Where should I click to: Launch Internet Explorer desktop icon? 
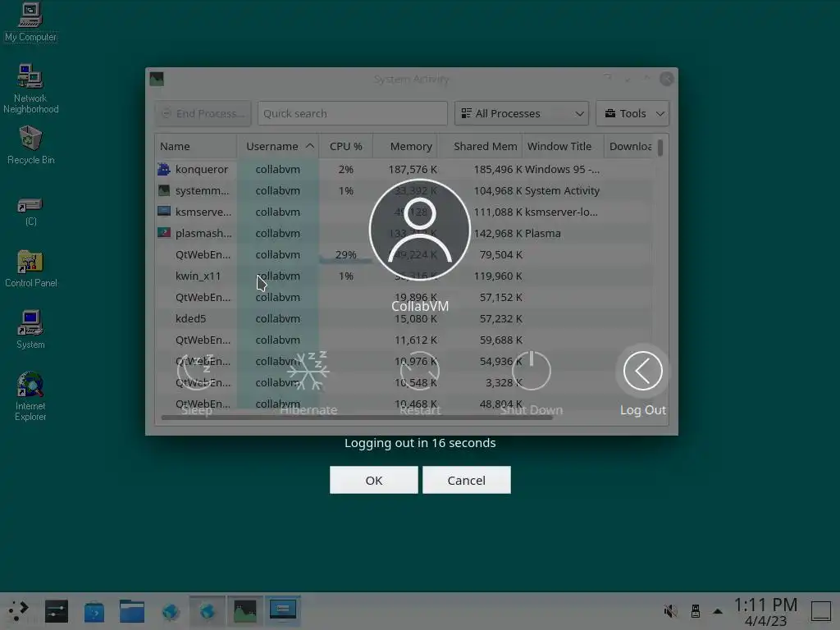30,396
